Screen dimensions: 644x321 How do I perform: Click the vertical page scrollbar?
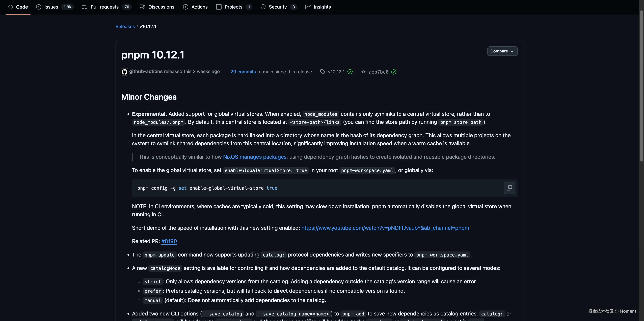(641, 85)
